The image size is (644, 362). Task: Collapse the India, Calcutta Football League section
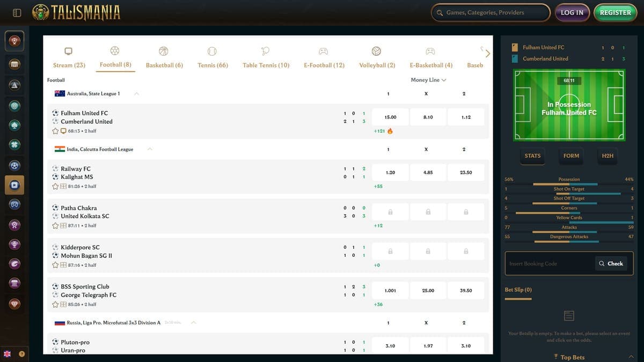150,149
